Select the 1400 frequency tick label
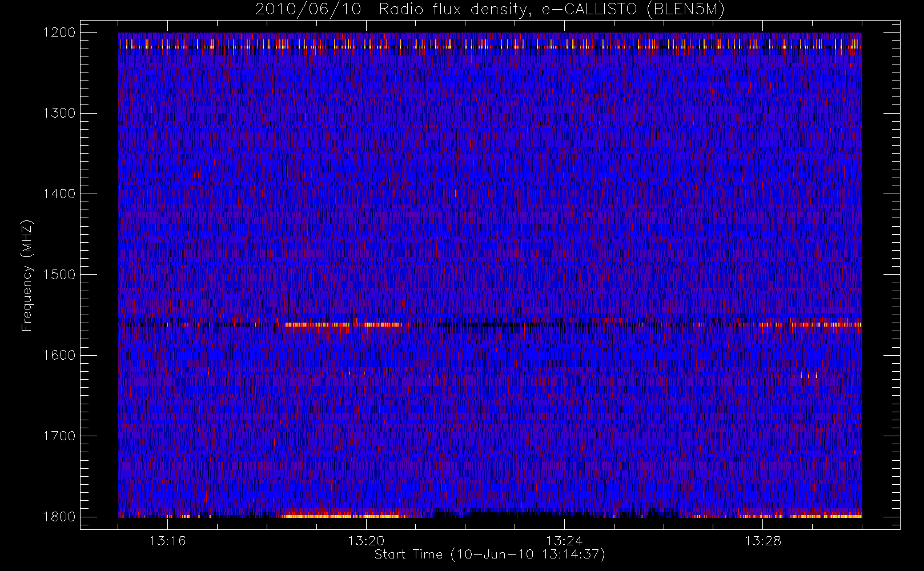This screenshot has height=571, width=924. click(59, 194)
